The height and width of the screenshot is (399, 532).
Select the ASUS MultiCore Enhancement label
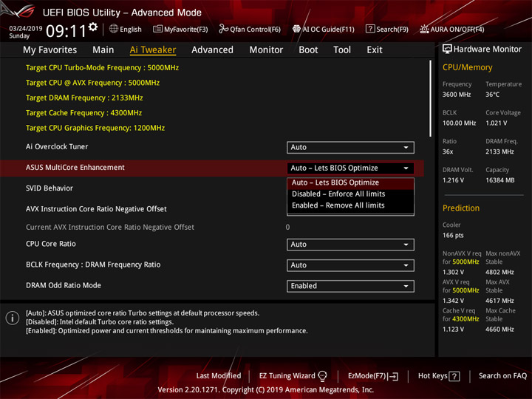[75, 168]
